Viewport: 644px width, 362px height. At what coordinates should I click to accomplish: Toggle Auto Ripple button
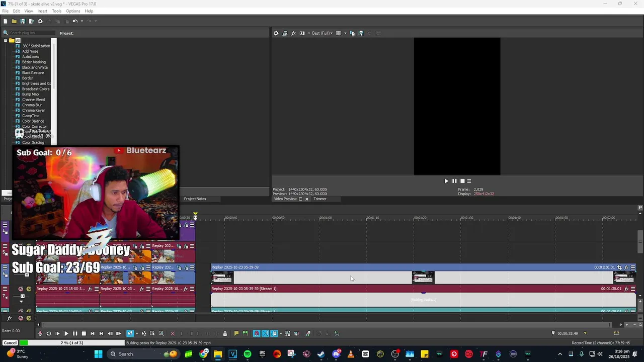coord(274,333)
